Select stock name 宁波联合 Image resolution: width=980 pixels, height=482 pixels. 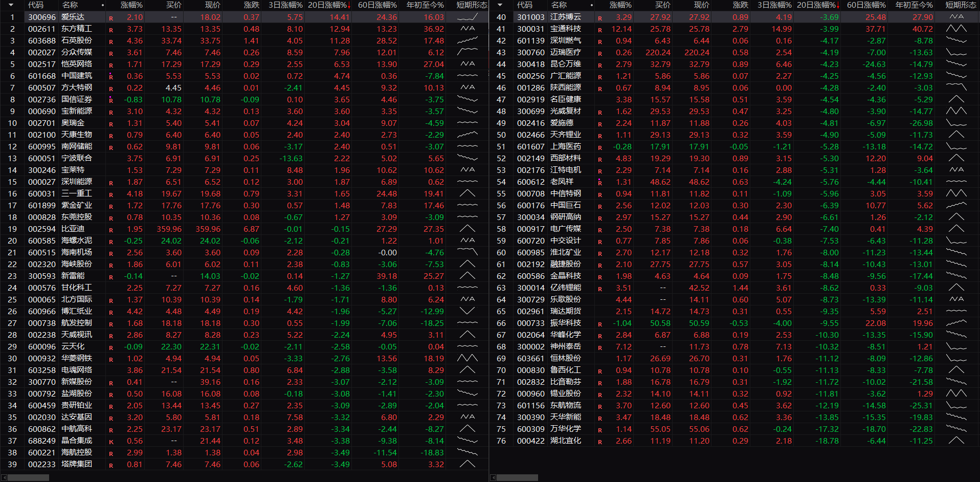coord(77,159)
